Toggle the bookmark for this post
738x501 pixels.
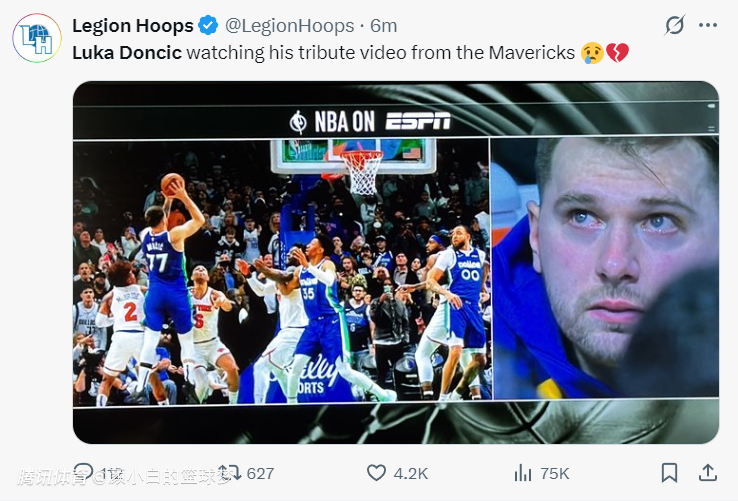669,473
